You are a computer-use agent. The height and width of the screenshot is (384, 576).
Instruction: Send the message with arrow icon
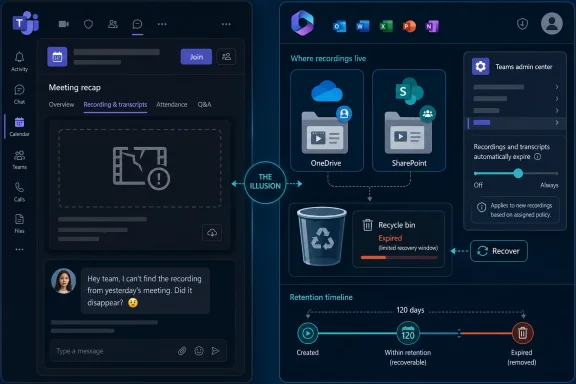[x=216, y=351]
